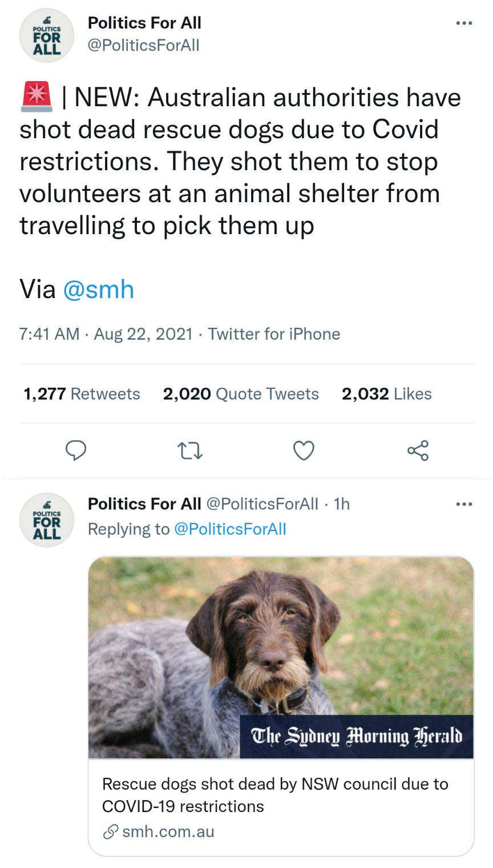Open the @smh mention link
The width and height of the screenshot is (493, 868).
(x=98, y=290)
